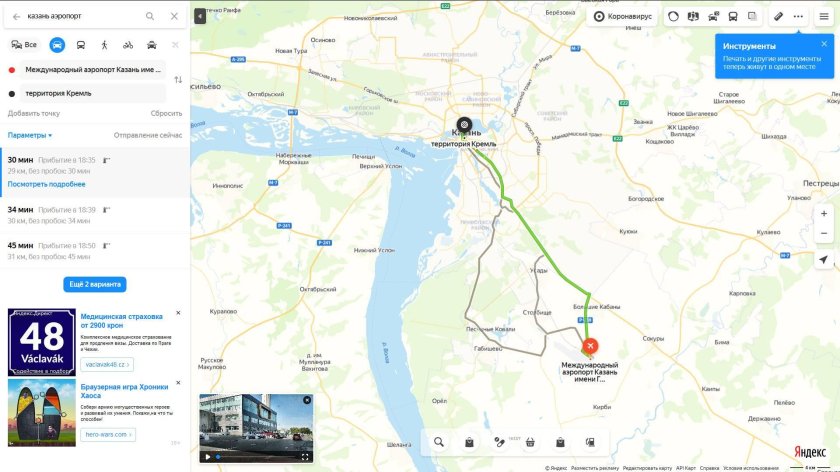Open the ruler distance measuring tool
The height and width of the screenshot is (472, 840).
point(778,17)
